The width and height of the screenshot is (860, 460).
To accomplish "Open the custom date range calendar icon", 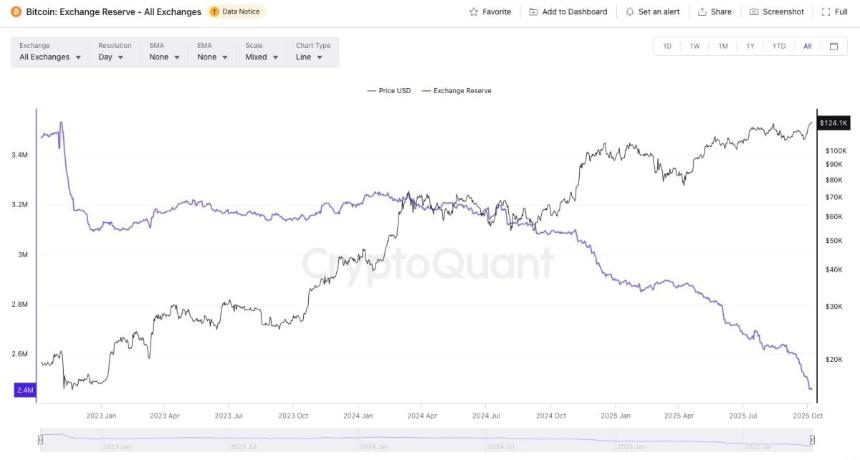I will tap(833, 46).
